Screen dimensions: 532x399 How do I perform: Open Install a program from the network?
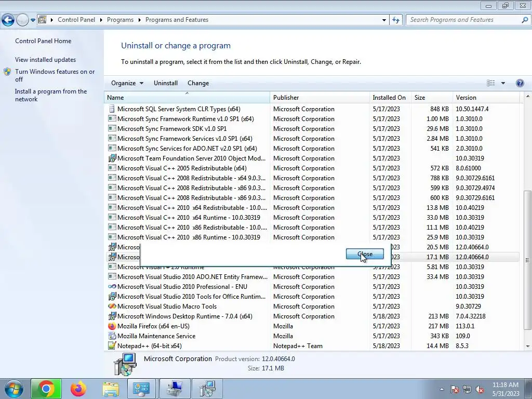pos(51,96)
